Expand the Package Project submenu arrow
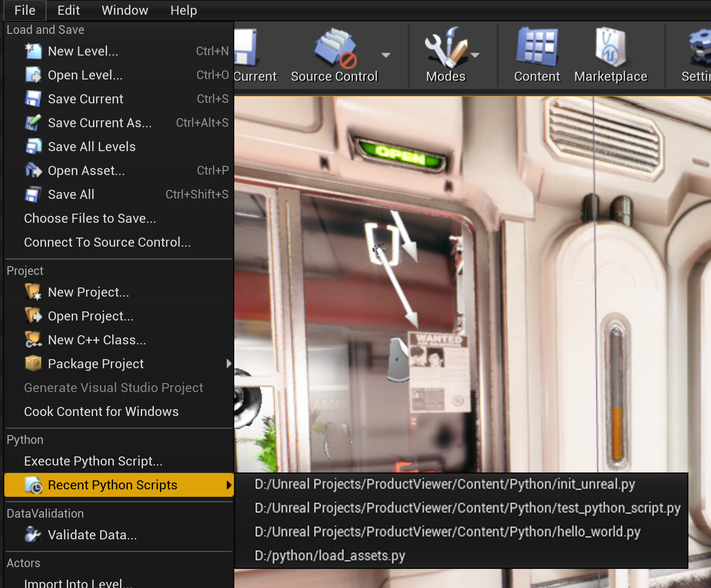Image resolution: width=711 pixels, height=588 pixels. [229, 363]
